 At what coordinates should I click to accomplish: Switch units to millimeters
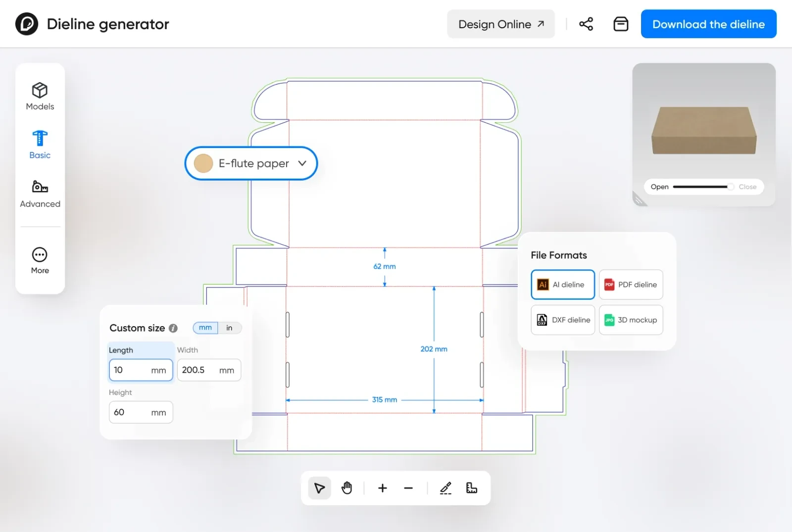point(204,328)
